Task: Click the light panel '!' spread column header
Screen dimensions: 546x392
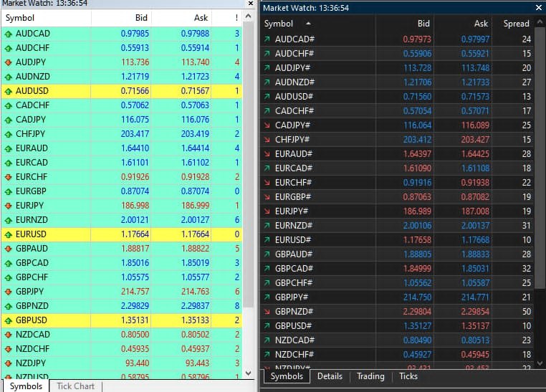Action: point(227,18)
